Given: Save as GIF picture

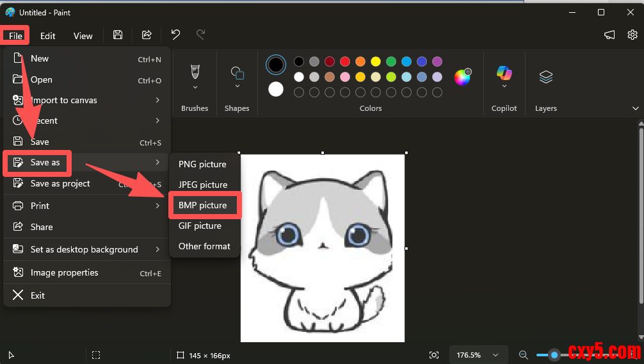Looking at the screenshot, I should (x=204, y=226).
